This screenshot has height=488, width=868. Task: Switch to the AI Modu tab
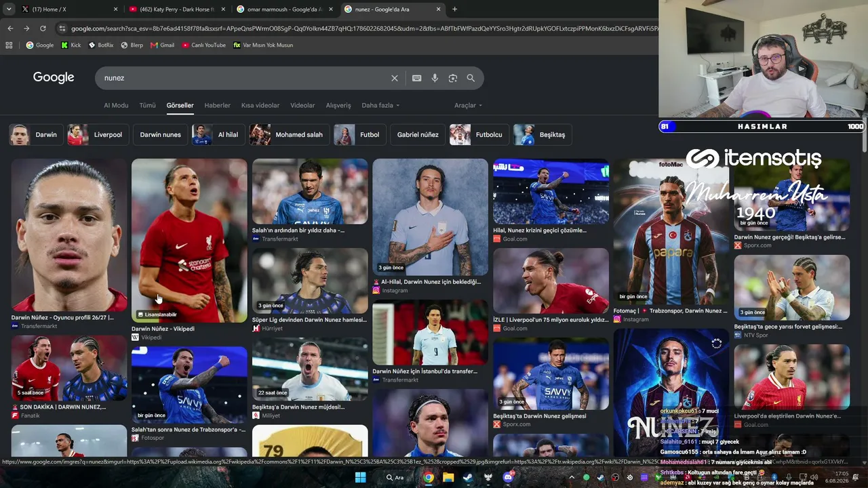(116, 106)
